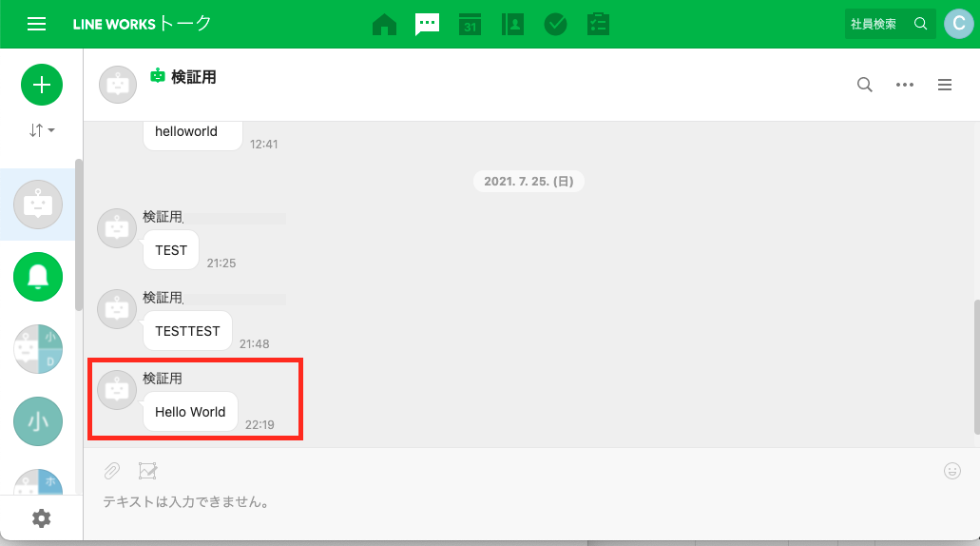Click the date label 2021. 7. 25. (日)
This screenshot has width=980, height=546.
point(528,182)
